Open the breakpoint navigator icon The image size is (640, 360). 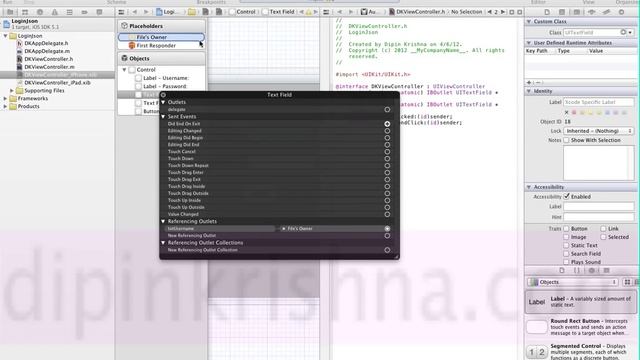click(84, 12)
